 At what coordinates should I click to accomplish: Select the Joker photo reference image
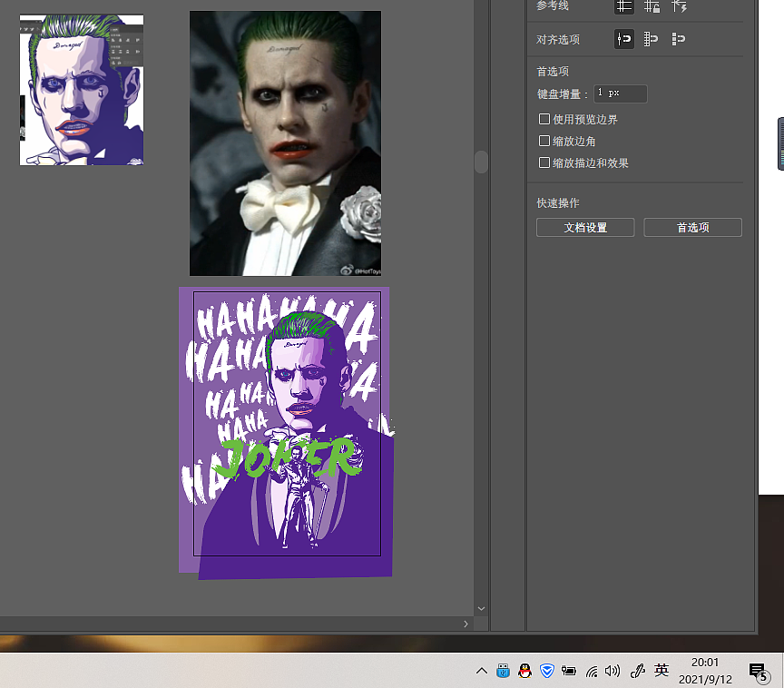click(x=285, y=143)
